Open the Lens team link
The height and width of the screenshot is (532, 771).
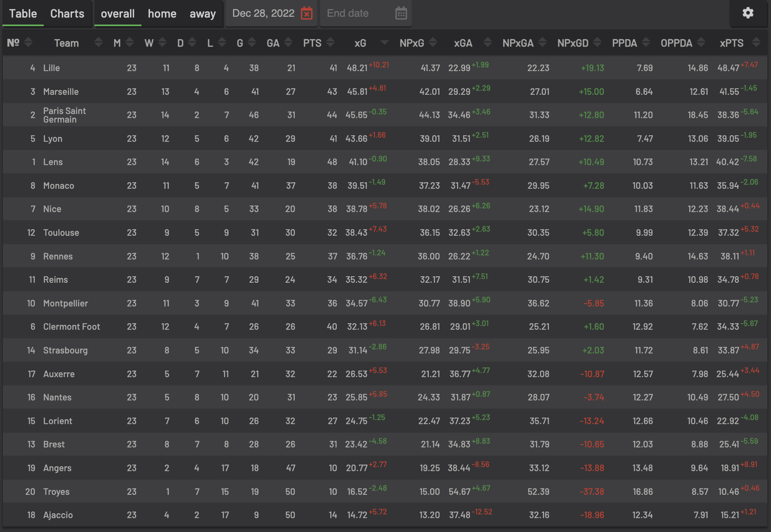pos(53,162)
